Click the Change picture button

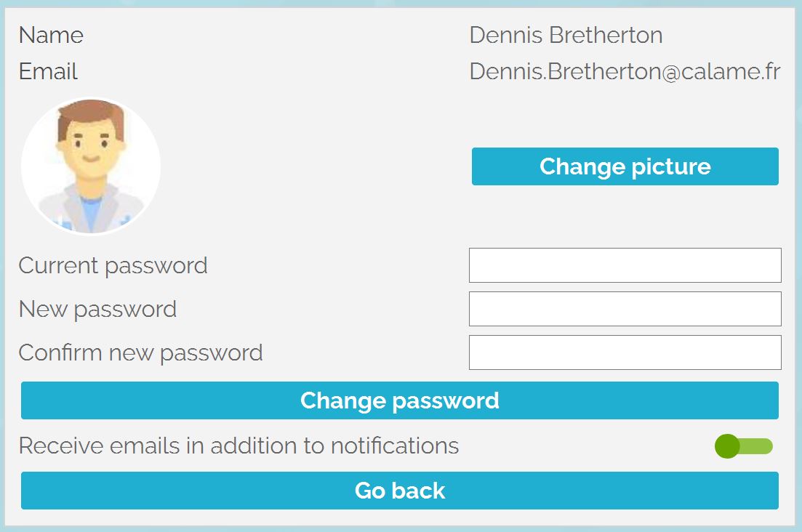coord(625,166)
